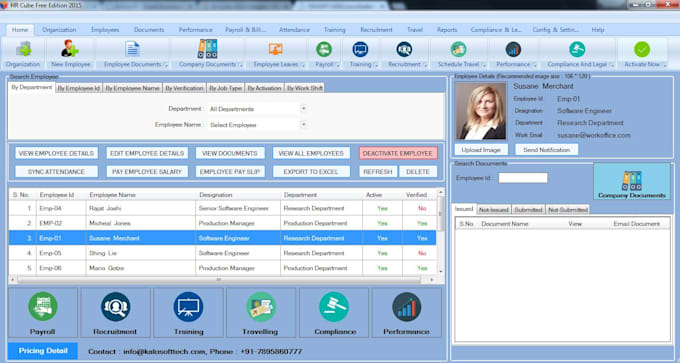
Task: Click the Employee Id search field
Action: [x=523, y=178]
